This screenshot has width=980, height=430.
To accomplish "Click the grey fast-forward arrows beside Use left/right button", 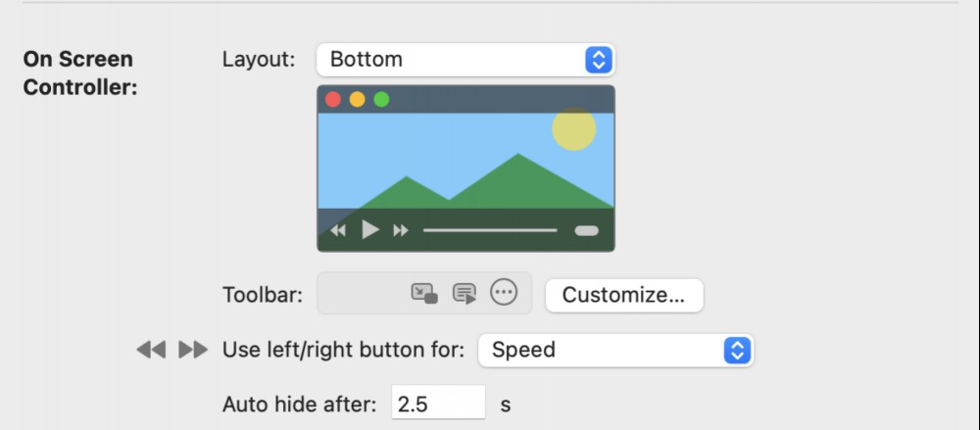I will pyautogui.click(x=193, y=350).
